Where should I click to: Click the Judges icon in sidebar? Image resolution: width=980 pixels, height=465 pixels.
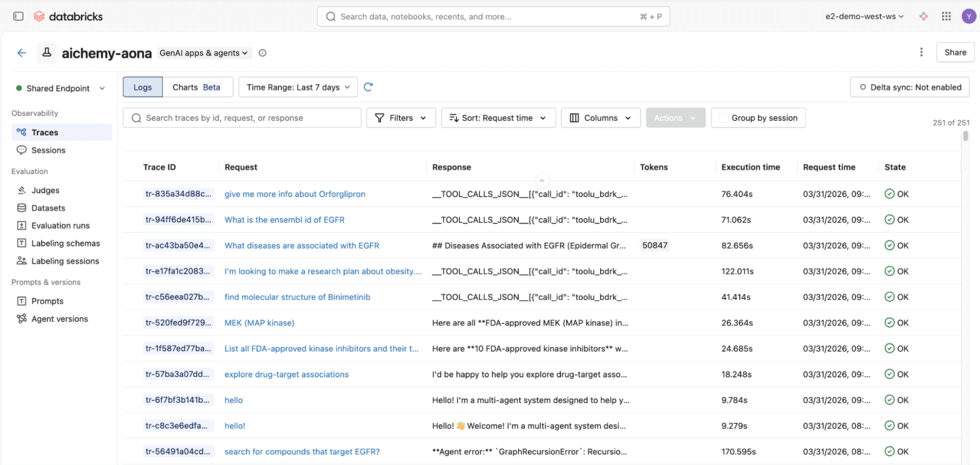coord(22,190)
